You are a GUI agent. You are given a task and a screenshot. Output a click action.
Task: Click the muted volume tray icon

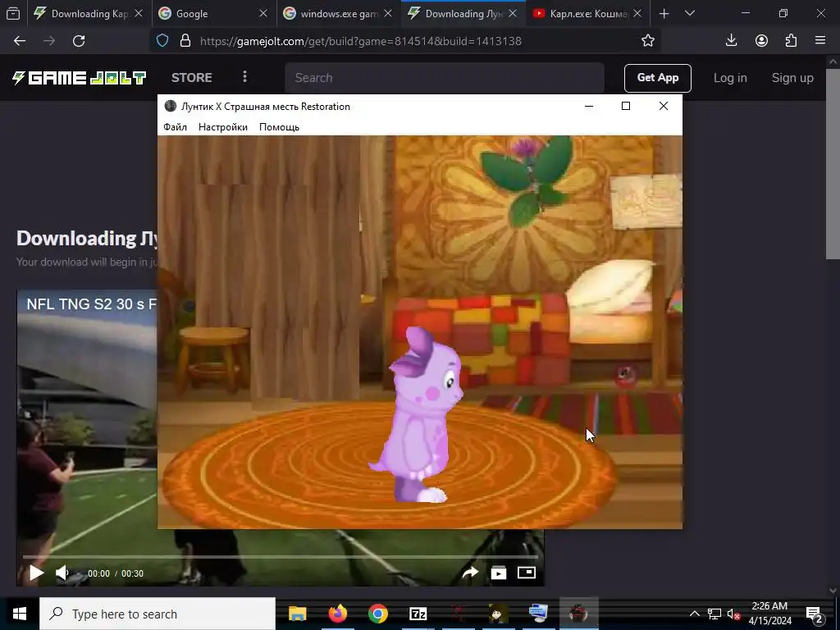pos(733,614)
